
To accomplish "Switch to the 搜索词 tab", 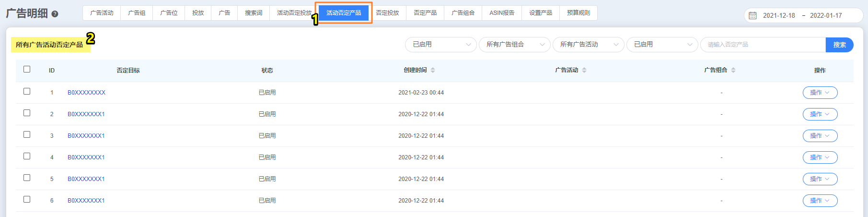I will click(254, 13).
